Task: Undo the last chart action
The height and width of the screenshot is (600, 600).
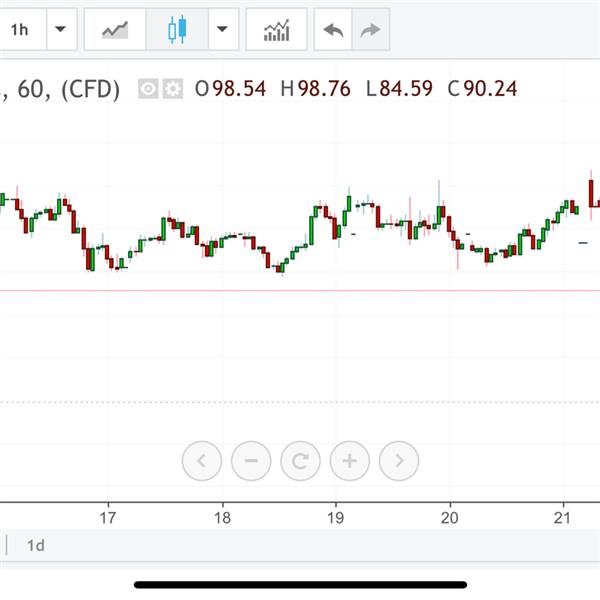Action: coord(333,30)
